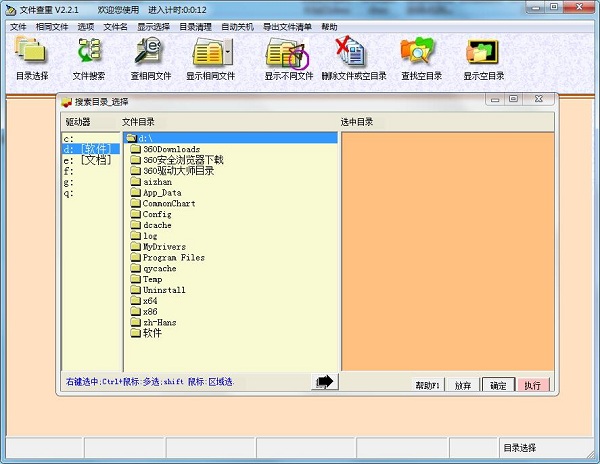Click the 显示空目录 toolbar icon
This screenshot has width=600, height=464.
(x=483, y=55)
